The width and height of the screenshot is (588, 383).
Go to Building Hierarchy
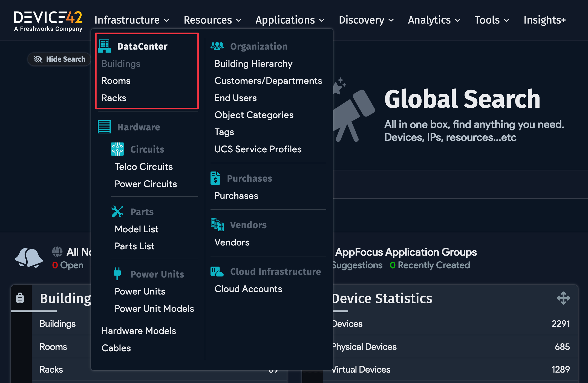[253, 64]
